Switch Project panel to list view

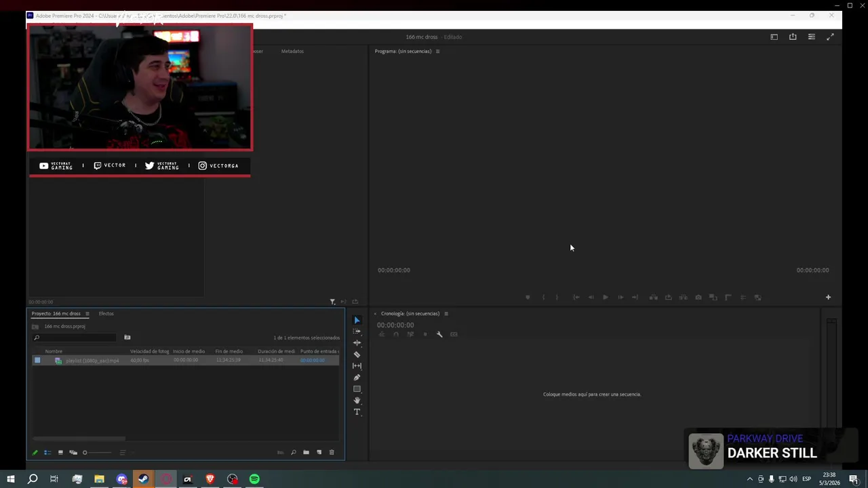tap(47, 452)
